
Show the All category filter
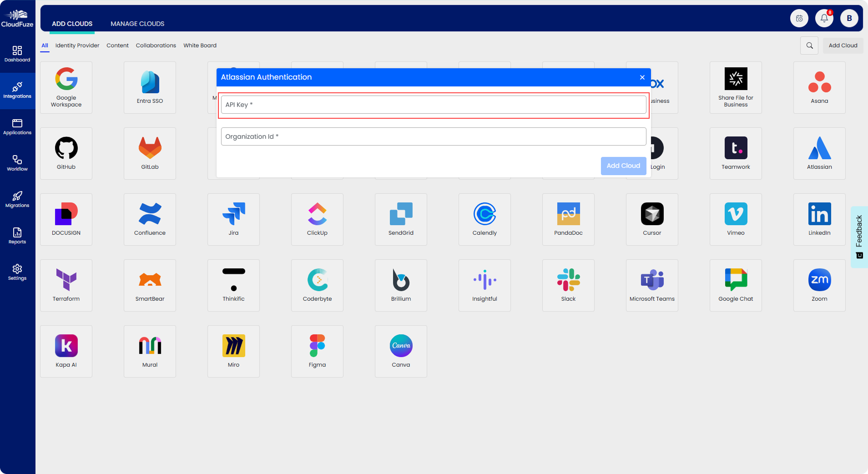pyautogui.click(x=45, y=45)
